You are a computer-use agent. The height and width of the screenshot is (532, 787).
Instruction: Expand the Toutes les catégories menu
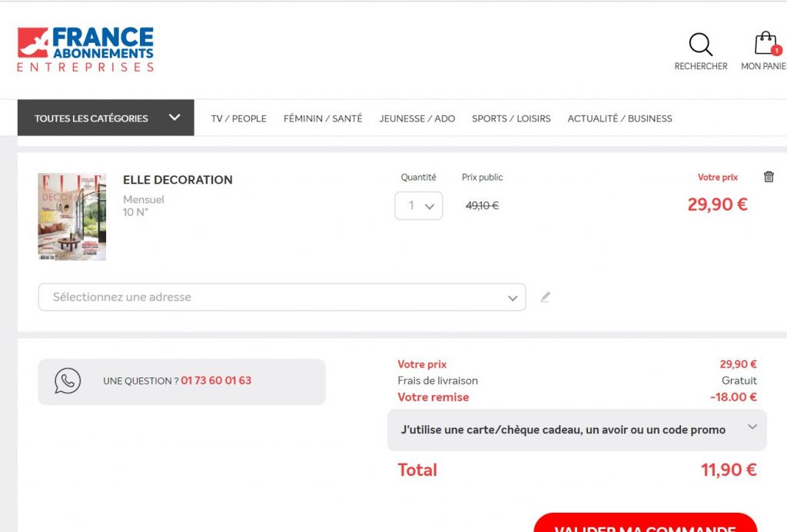106,118
